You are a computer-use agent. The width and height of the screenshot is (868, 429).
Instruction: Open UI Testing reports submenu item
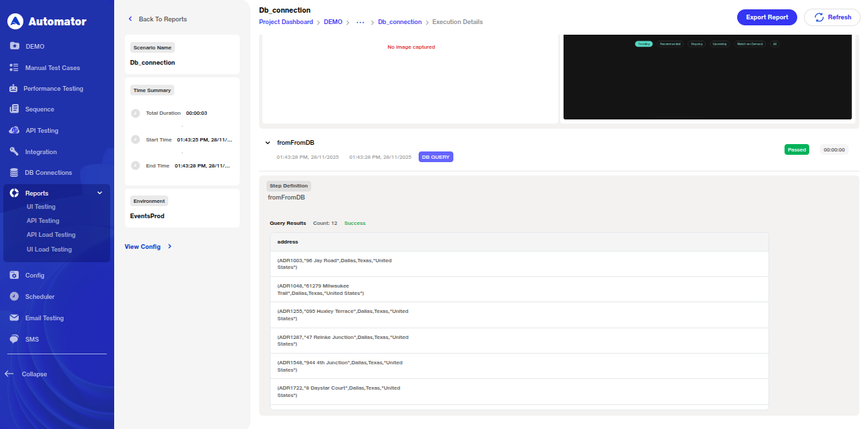point(41,207)
